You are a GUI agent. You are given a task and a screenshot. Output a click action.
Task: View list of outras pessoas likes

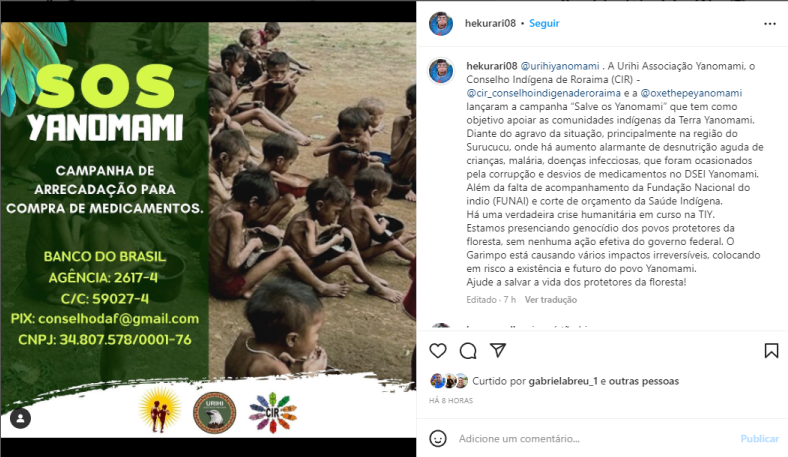pyautogui.click(x=644, y=381)
